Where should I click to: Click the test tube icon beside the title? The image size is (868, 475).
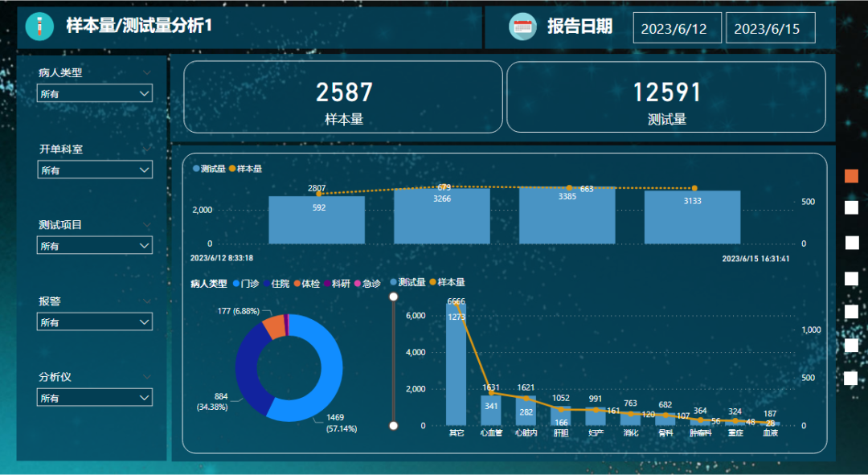pos(39,26)
